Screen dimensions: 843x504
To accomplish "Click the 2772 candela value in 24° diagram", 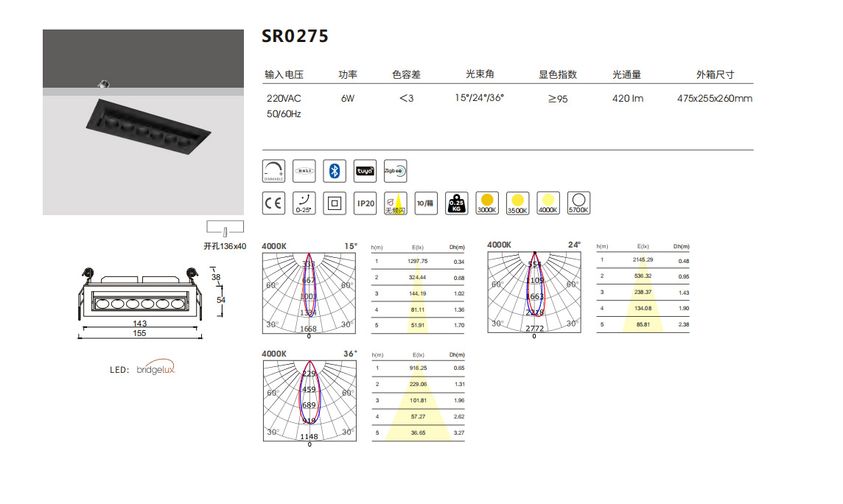I will [534, 329].
